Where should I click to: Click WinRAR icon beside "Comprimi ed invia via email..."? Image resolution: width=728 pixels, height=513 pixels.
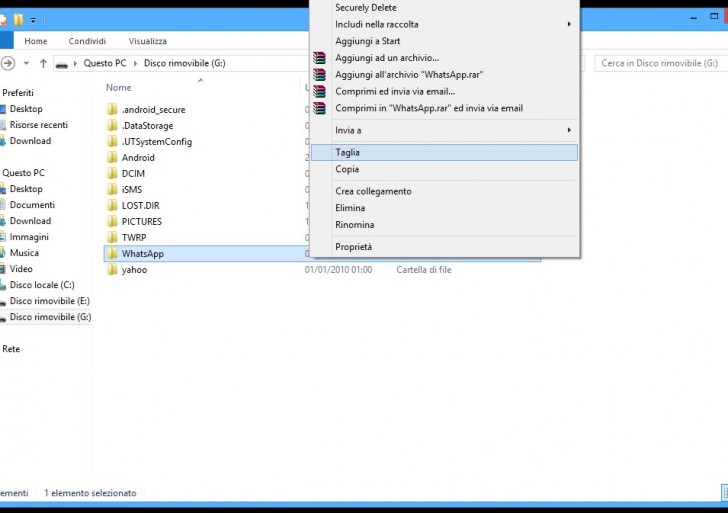[319, 91]
